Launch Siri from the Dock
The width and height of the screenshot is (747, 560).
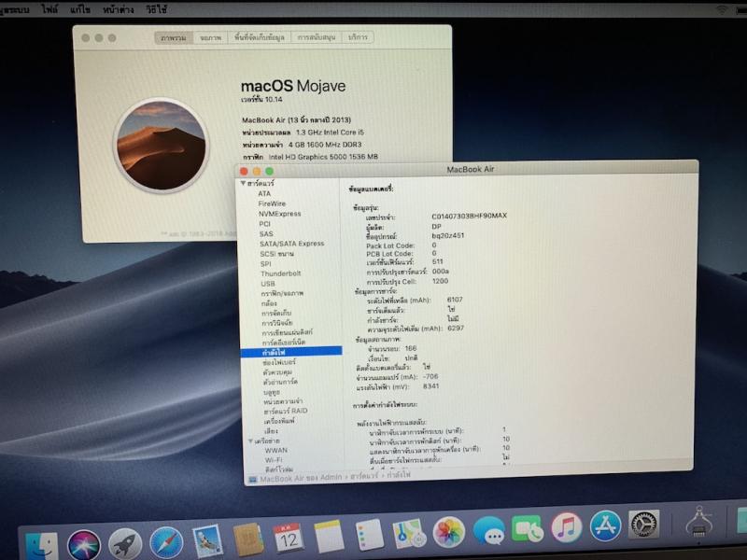(x=84, y=545)
